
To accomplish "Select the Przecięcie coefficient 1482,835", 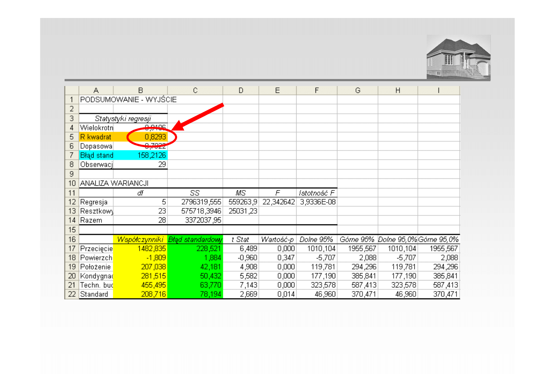I will pos(140,248).
